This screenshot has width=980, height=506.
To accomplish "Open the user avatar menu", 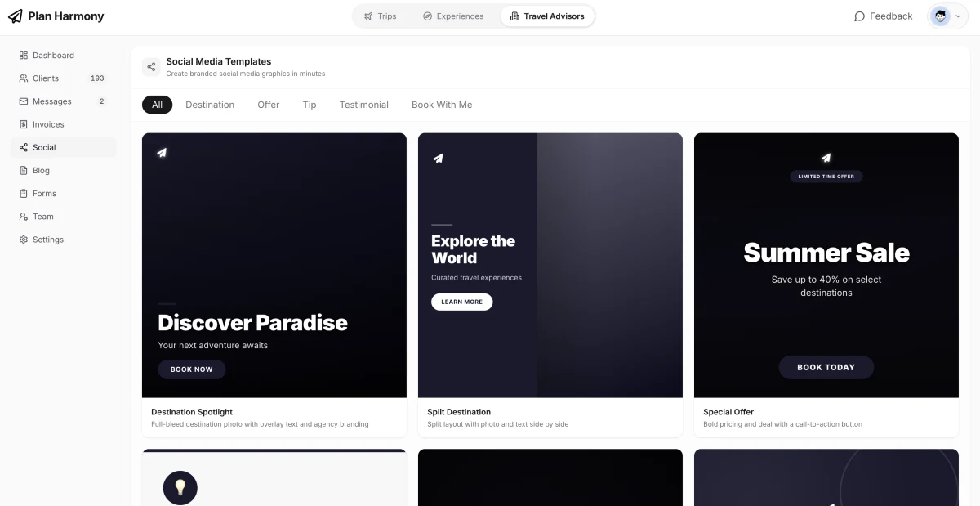I will tap(947, 16).
